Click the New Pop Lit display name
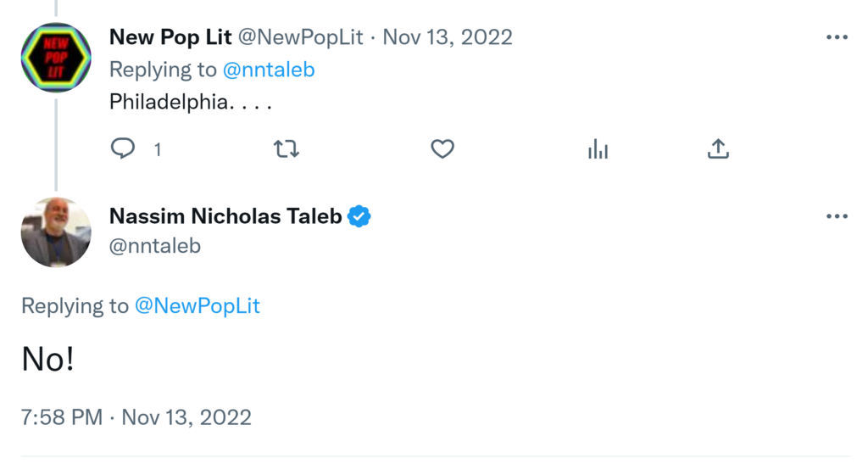 tap(170, 37)
